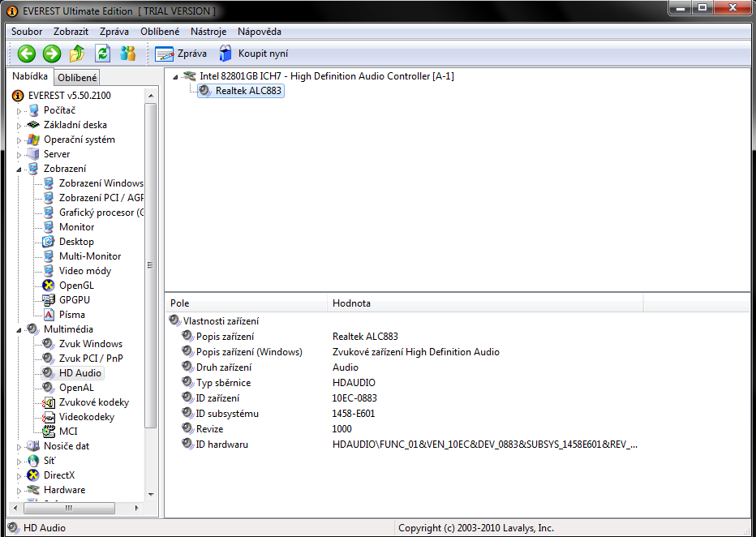Click the MCI clapperboard icon
The width and height of the screenshot is (756, 537).
point(48,431)
